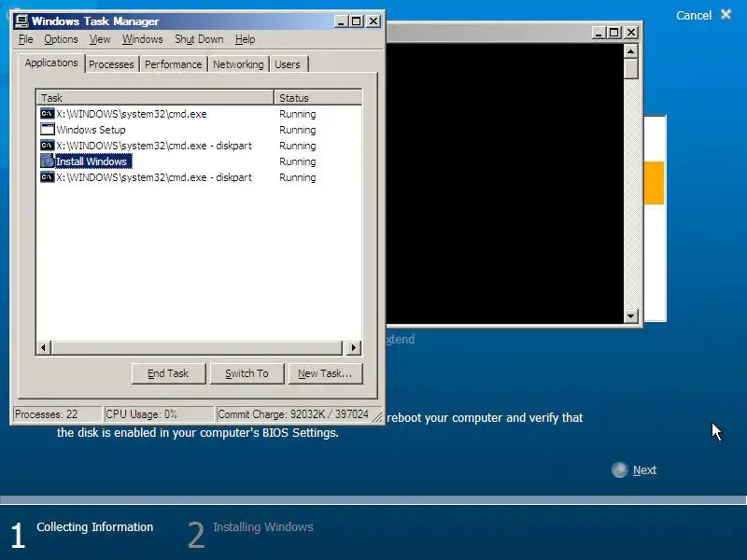This screenshot has height=560, width=747.
Task: Switch to the Processes tab
Action: (111, 64)
